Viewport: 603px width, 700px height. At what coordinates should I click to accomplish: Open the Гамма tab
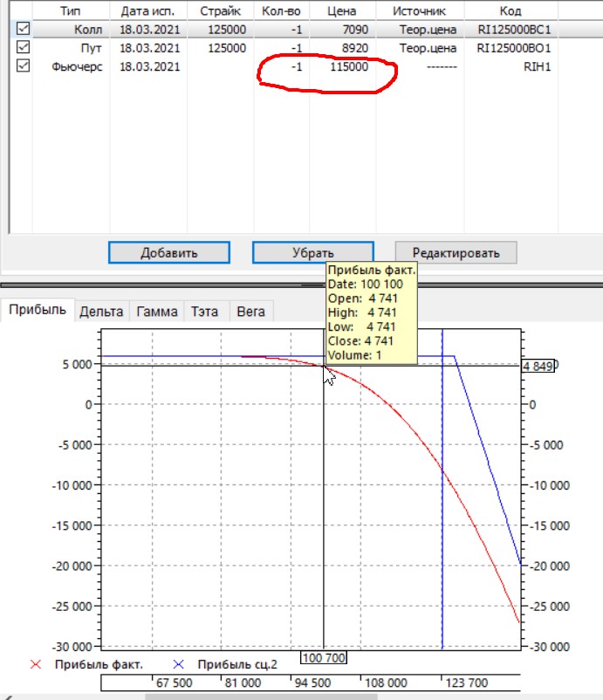157,311
